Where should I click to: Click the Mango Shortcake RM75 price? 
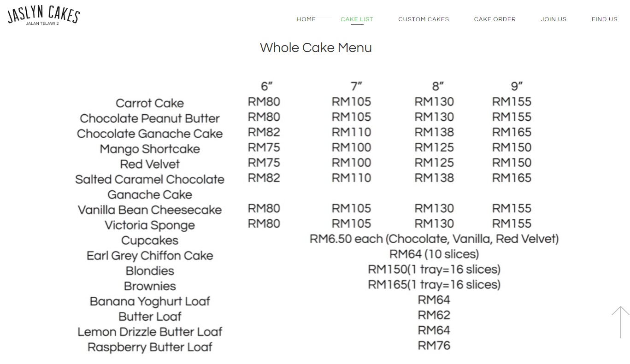(x=264, y=147)
